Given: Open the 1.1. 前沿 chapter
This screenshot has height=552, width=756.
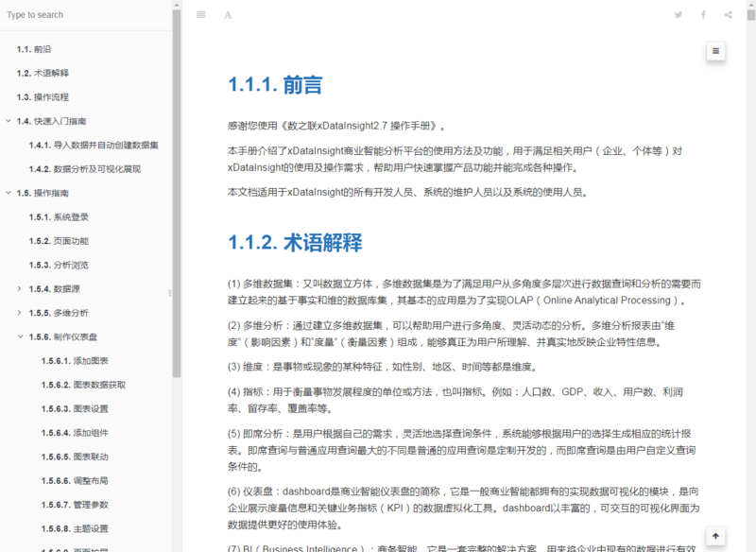Looking at the screenshot, I should click(x=34, y=49).
